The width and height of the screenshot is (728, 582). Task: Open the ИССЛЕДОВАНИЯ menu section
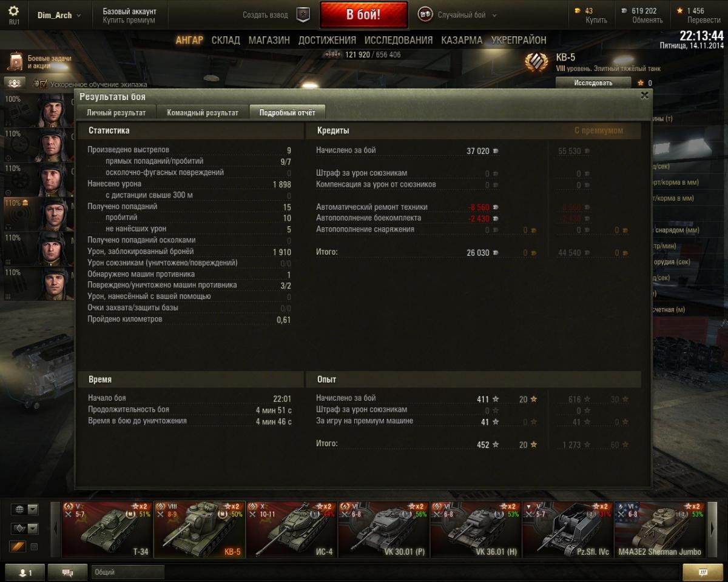[399, 40]
